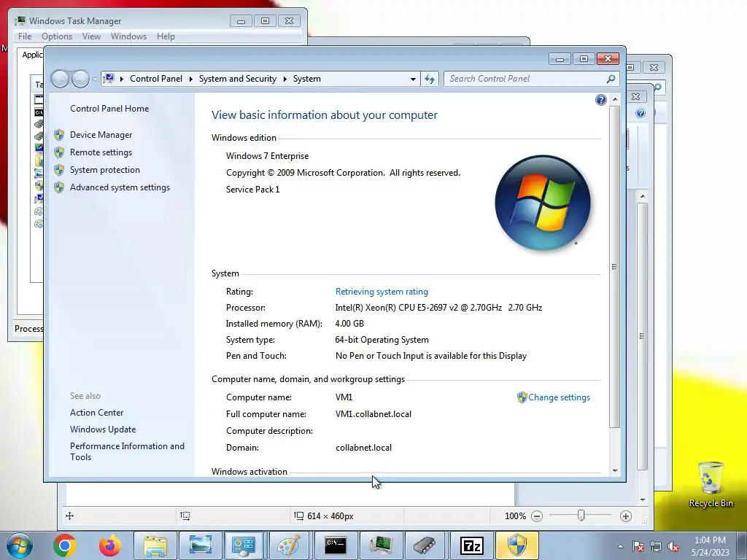The height and width of the screenshot is (560, 747).
Task: Open Remote settings link
Action: (101, 152)
